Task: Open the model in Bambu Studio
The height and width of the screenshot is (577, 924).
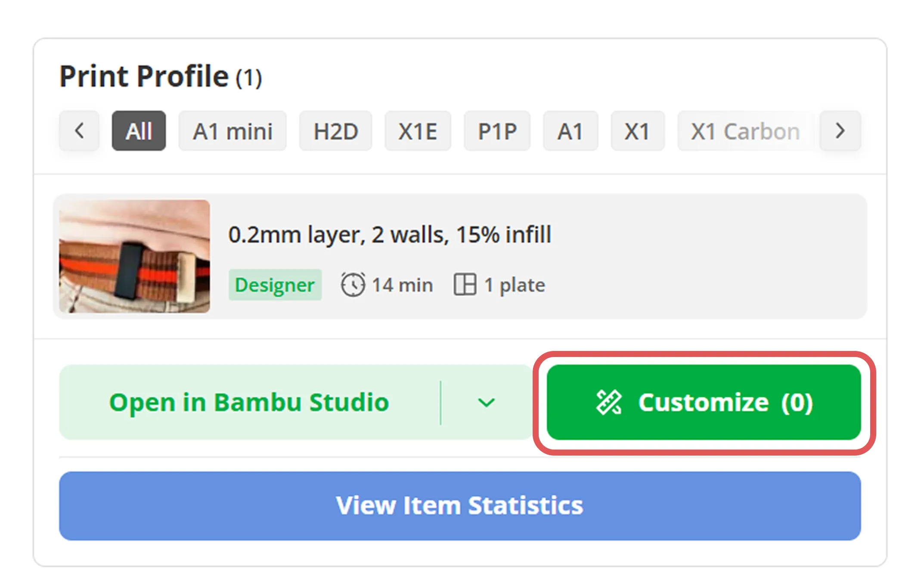Action: pyautogui.click(x=249, y=402)
